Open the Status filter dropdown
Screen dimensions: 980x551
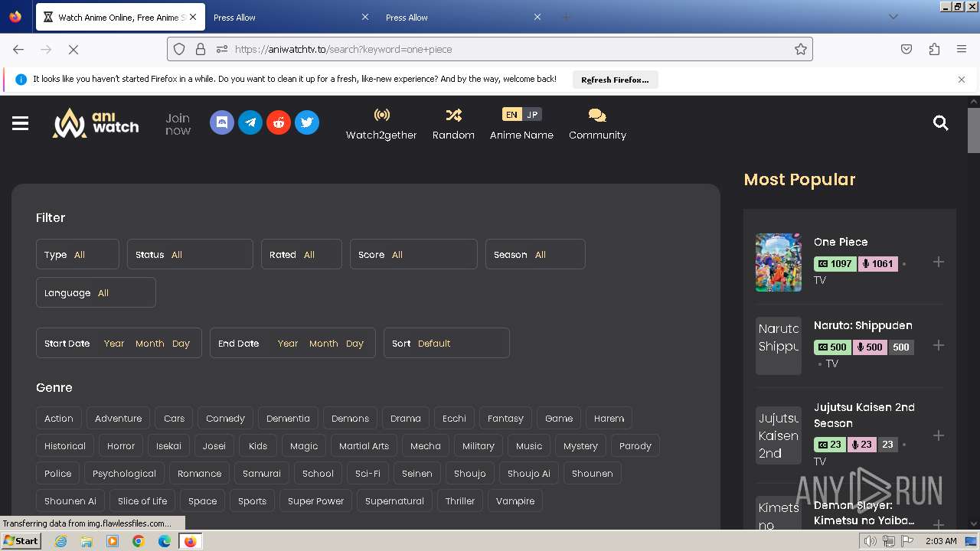click(x=190, y=254)
